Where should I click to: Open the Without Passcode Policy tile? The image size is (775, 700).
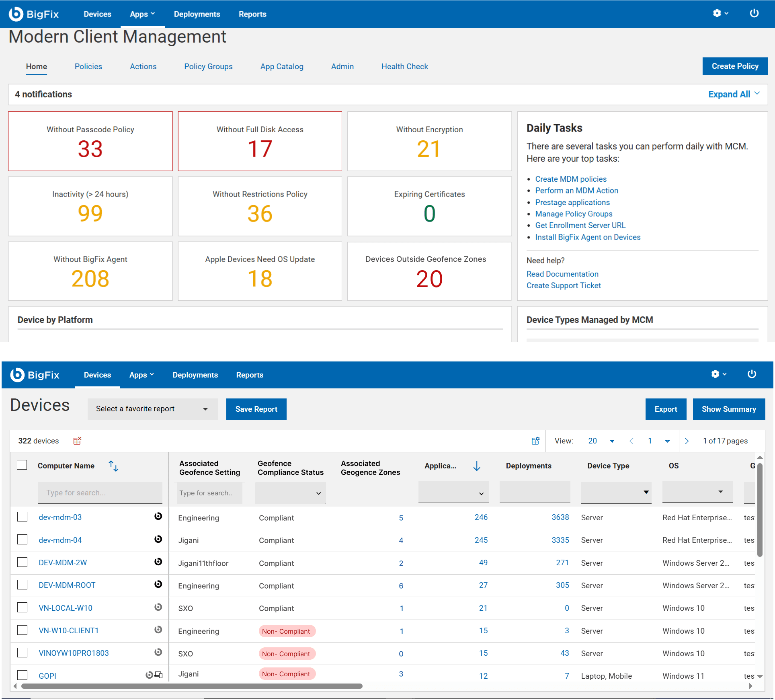(x=90, y=141)
